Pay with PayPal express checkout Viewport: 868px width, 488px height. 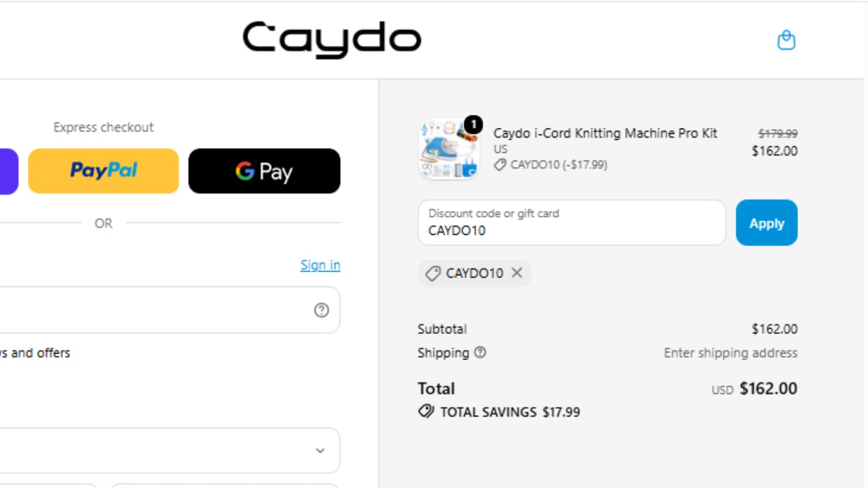click(x=103, y=171)
